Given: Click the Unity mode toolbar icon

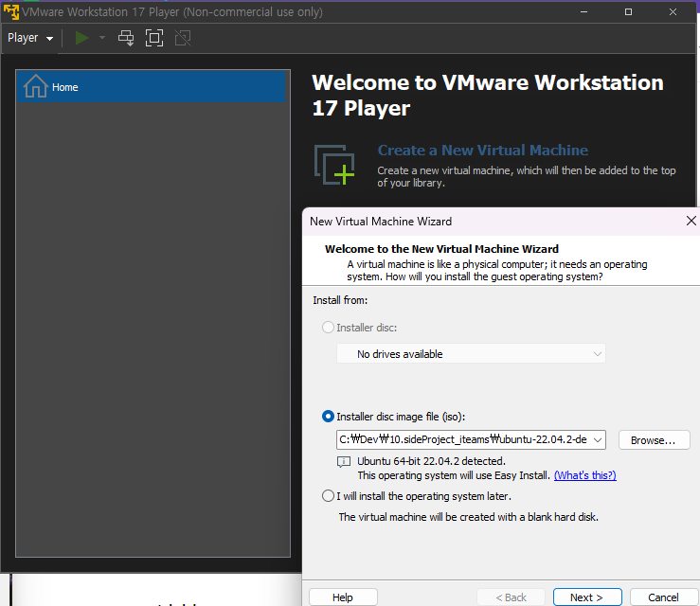Looking at the screenshot, I should (183, 38).
